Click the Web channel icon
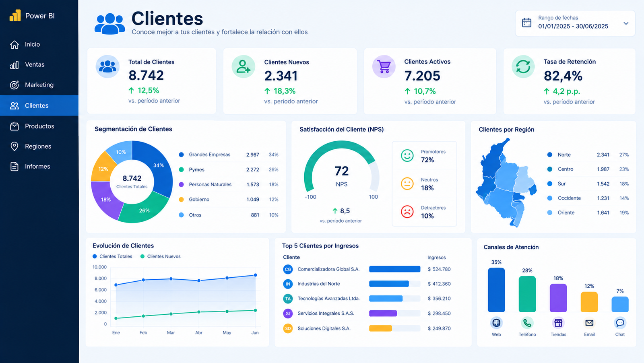644x363 pixels. tap(496, 323)
